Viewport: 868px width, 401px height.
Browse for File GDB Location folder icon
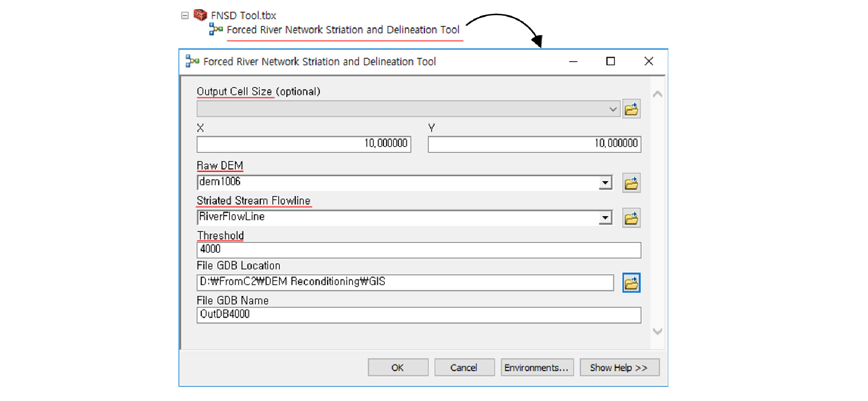[x=631, y=283]
